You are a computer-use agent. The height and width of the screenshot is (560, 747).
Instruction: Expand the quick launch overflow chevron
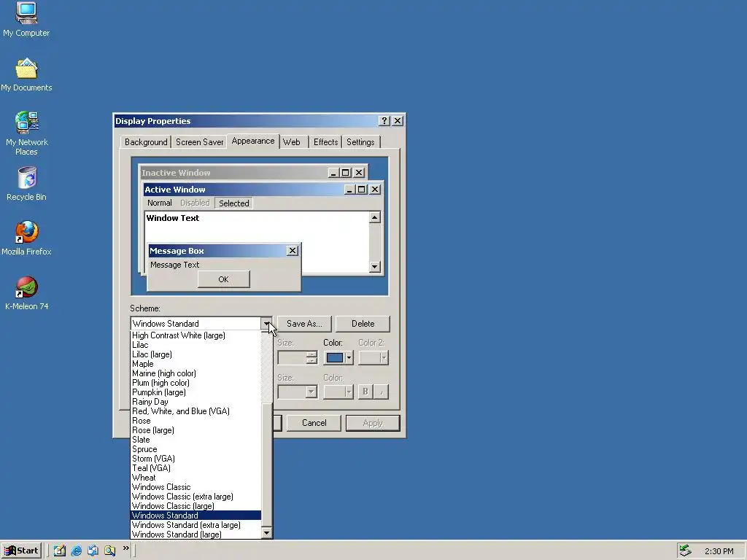point(125,548)
